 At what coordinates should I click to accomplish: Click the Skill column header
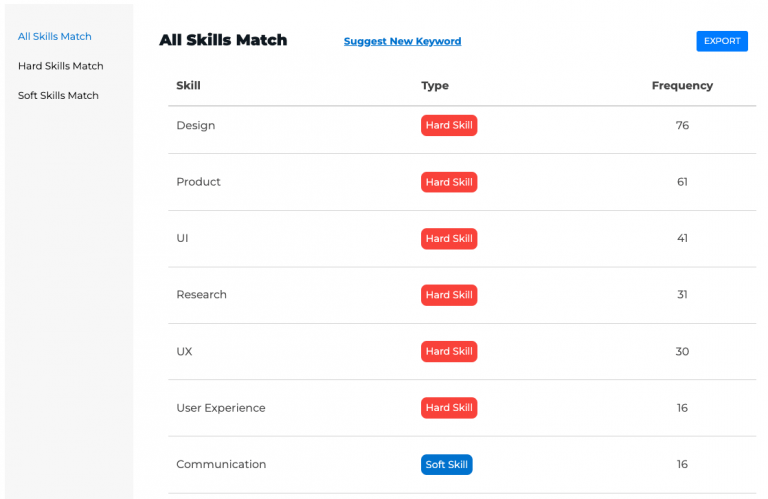coord(188,86)
